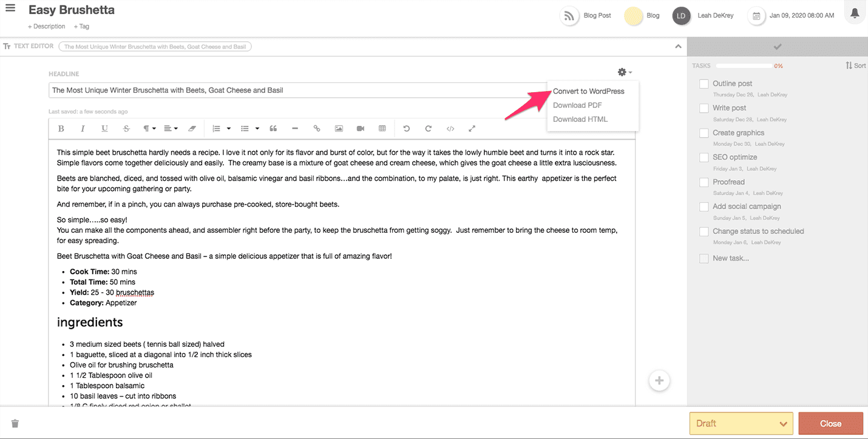Viewport: 868px width, 439px height.
Task: Sort the tasks list
Action: (856, 65)
